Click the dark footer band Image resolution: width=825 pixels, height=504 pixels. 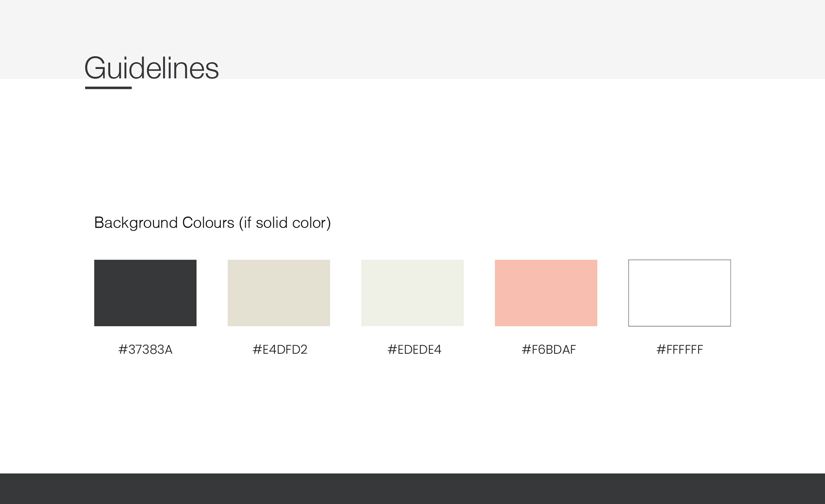tap(412, 489)
